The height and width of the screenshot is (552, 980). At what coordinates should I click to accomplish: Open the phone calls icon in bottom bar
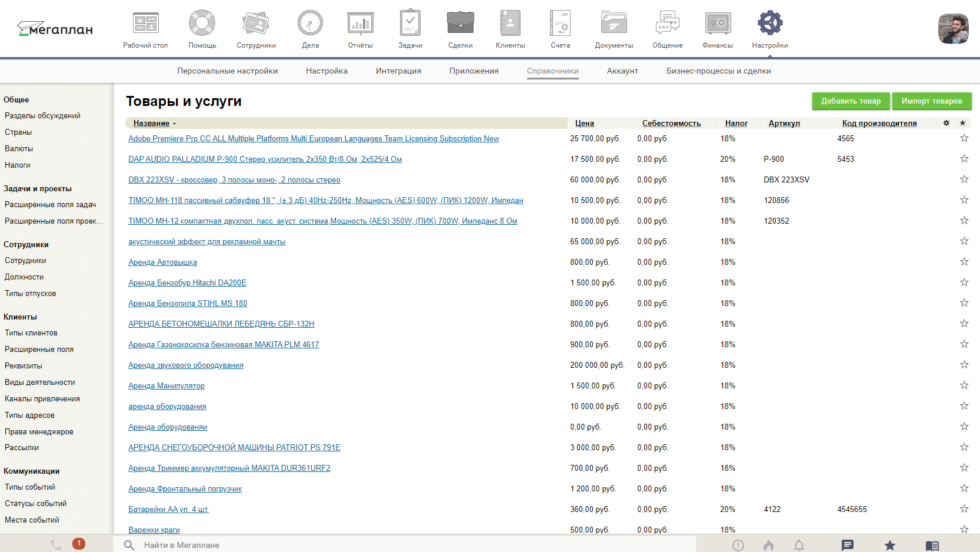tap(56, 545)
